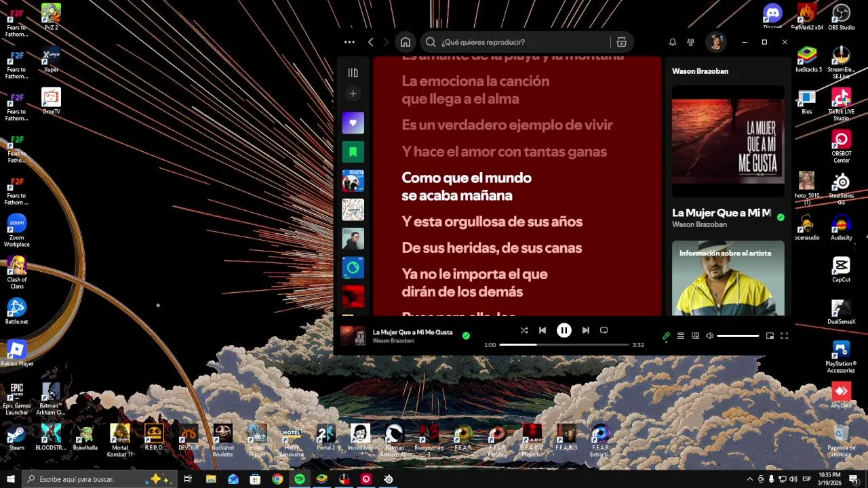The image size is (868, 488).
Task: Click Spotify taskbar icon
Action: click(300, 479)
